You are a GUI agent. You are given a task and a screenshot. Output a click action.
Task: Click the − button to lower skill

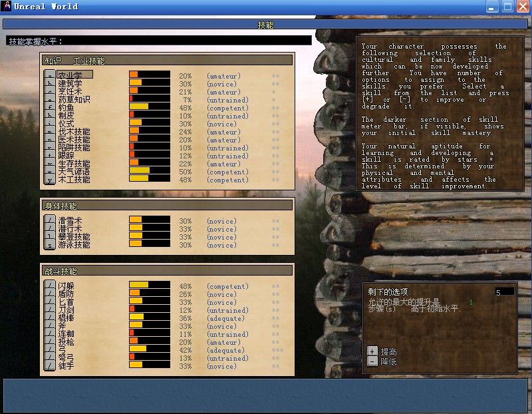click(x=372, y=361)
